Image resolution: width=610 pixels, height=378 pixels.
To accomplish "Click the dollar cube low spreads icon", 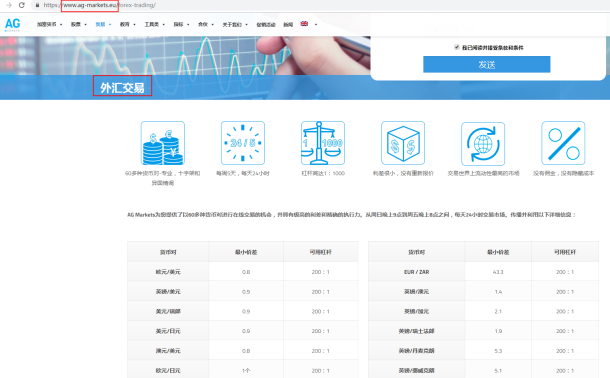I will point(403,143).
